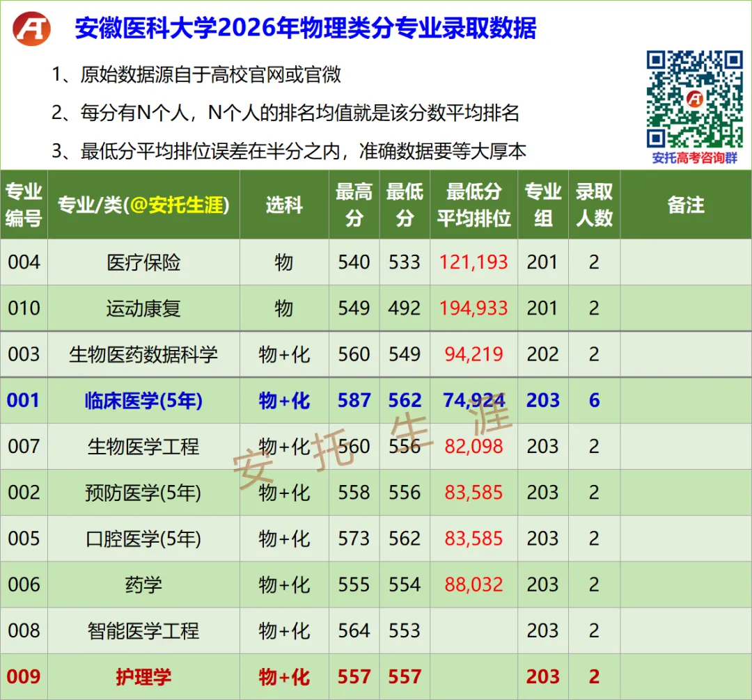
Task: Select the 药学 major cell
Action: point(144,584)
